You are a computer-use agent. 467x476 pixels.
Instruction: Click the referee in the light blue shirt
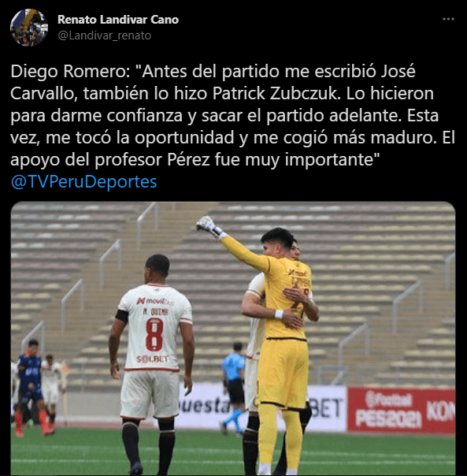coord(233,387)
